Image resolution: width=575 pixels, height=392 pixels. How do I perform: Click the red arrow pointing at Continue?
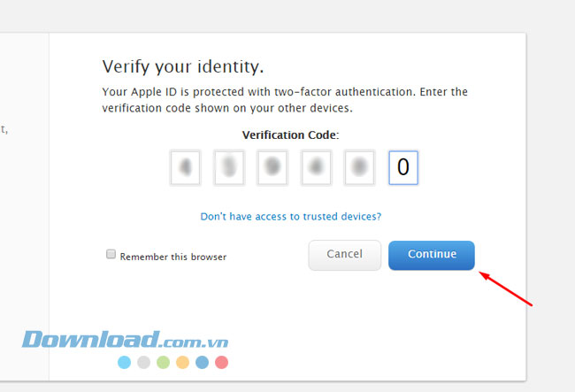[507, 289]
